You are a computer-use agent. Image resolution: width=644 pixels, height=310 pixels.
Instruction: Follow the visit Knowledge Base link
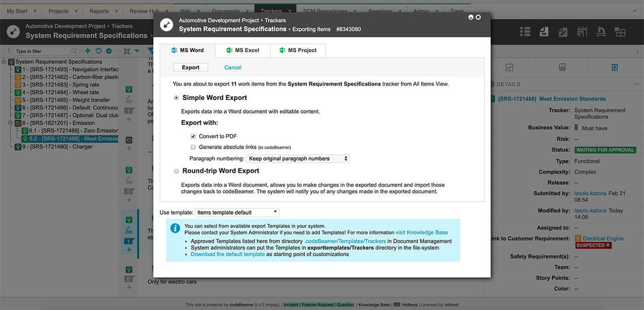[x=422, y=233]
